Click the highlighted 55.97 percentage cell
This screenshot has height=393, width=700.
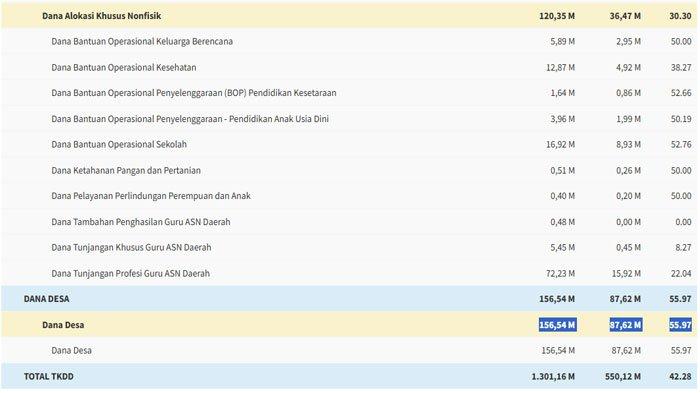[x=680, y=325]
